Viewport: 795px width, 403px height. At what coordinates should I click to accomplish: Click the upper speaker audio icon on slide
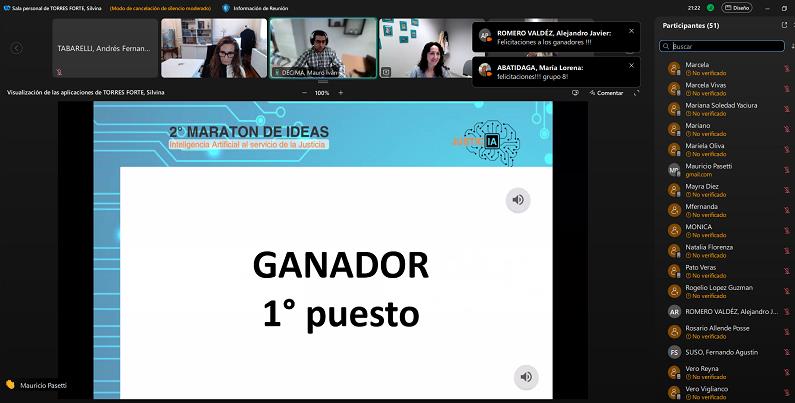[517, 200]
